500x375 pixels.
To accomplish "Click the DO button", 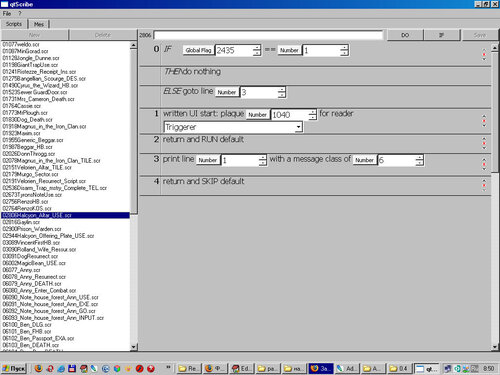I will click(405, 35).
